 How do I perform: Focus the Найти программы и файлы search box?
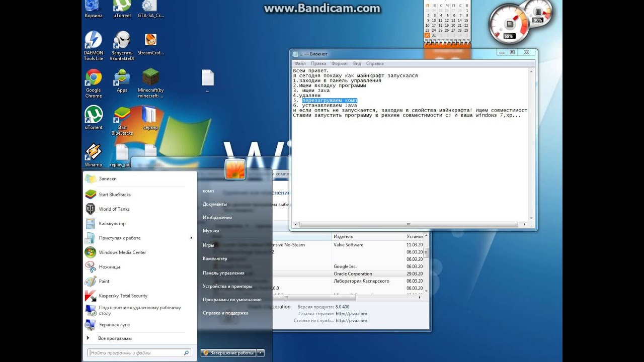click(139, 353)
